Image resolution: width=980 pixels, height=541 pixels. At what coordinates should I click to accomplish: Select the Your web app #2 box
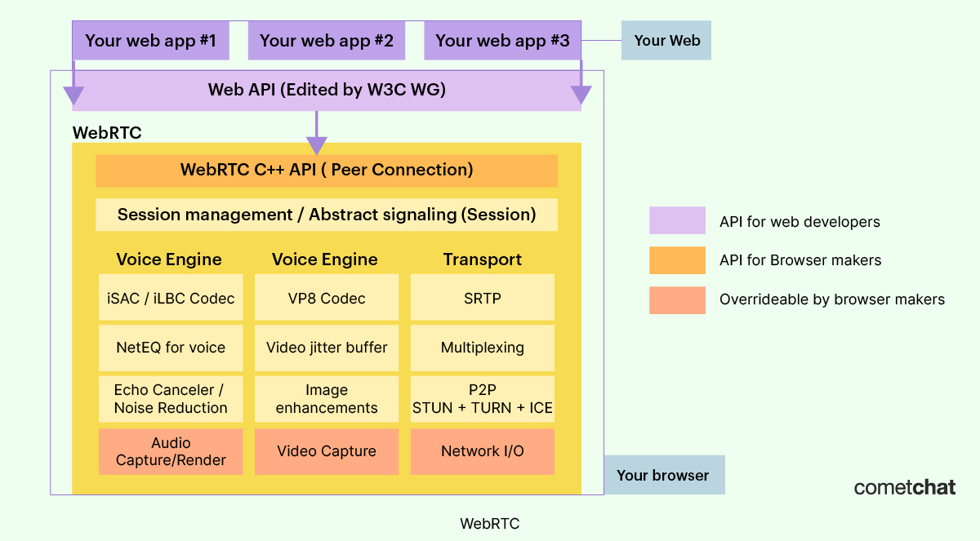[326, 40]
